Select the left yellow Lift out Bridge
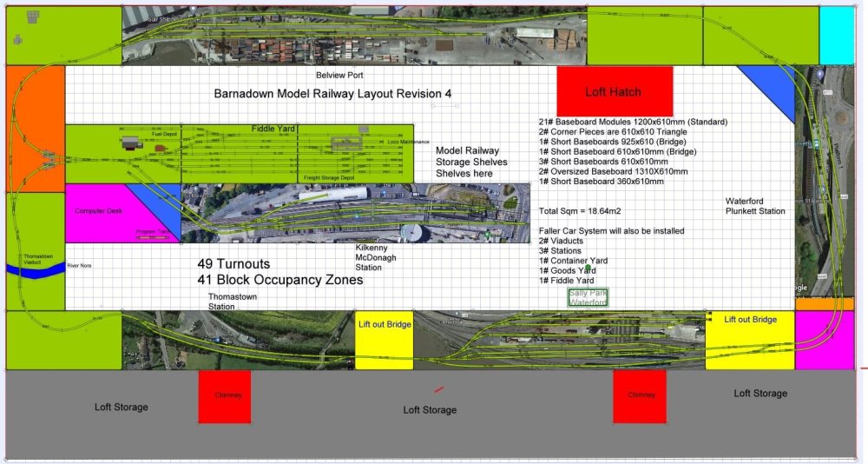Screen dimensions: 868x464 [x=384, y=340]
